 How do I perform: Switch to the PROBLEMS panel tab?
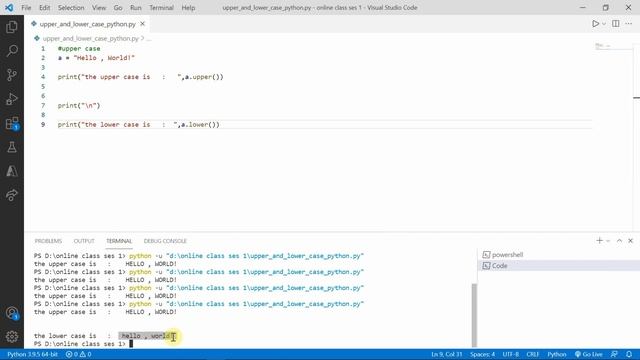[48, 241]
